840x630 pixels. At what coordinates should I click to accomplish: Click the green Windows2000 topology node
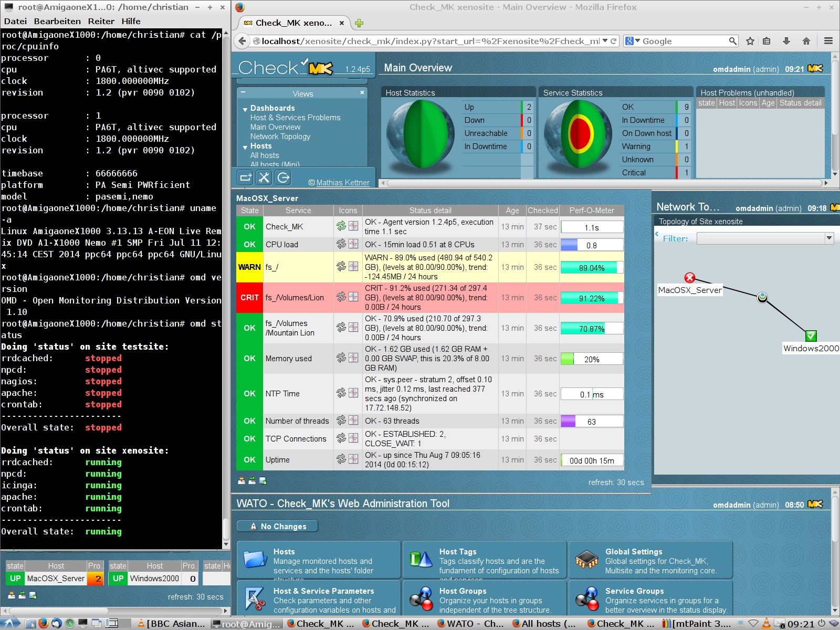(x=811, y=335)
